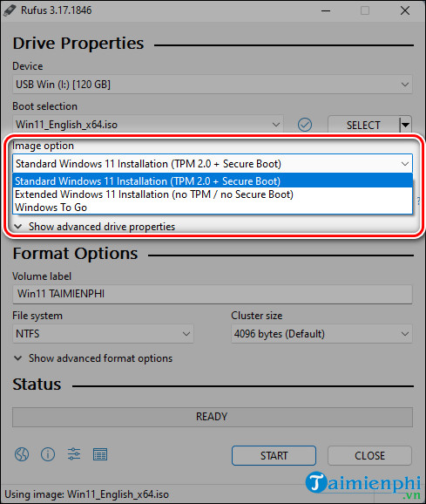Click the status text Using image: Win11_English_x64.iso
The height and width of the screenshot is (504, 426).
(x=86, y=494)
